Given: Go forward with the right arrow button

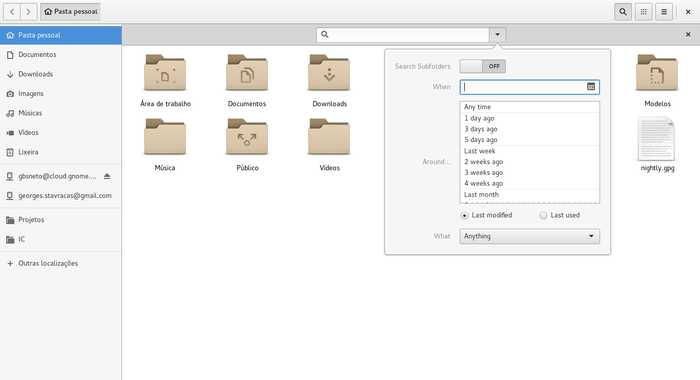Looking at the screenshot, I should pyautogui.click(x=28, y=12).
